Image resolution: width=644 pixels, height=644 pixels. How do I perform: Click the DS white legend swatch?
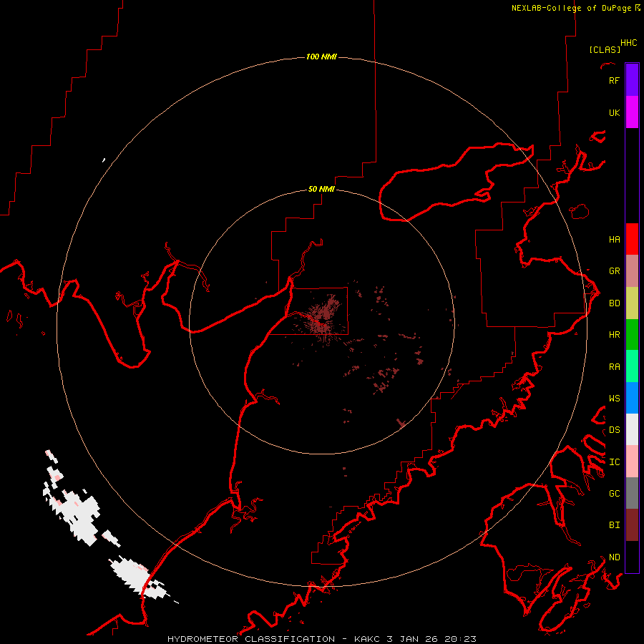[x=632, y=429]
